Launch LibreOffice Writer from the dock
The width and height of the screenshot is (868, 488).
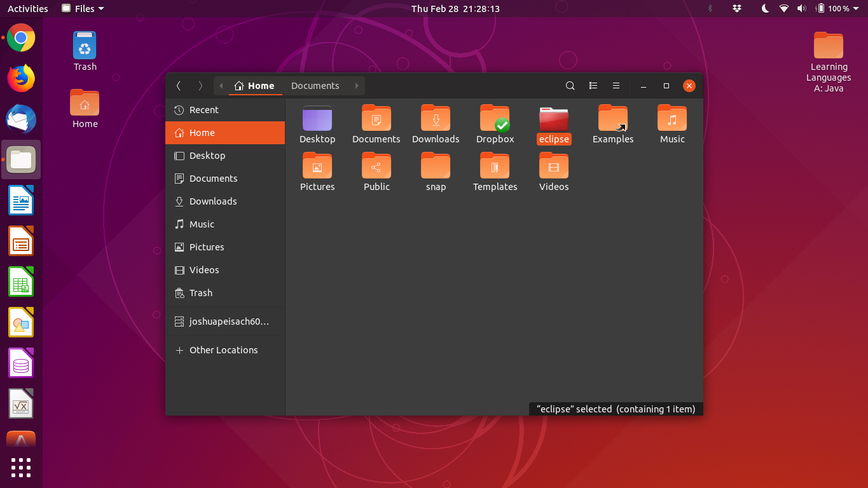point(21,200)
